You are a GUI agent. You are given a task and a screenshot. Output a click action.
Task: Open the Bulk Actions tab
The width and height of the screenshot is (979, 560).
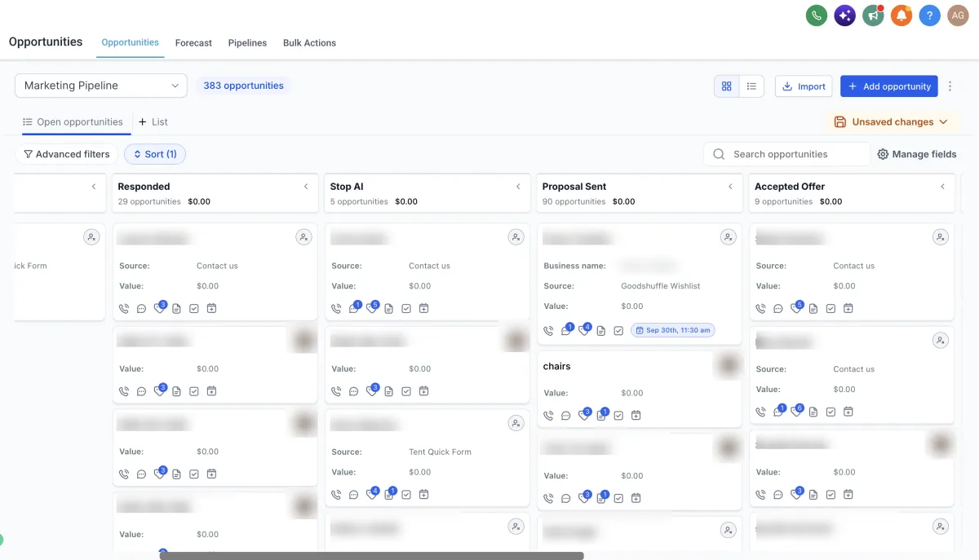pos(309,43)
